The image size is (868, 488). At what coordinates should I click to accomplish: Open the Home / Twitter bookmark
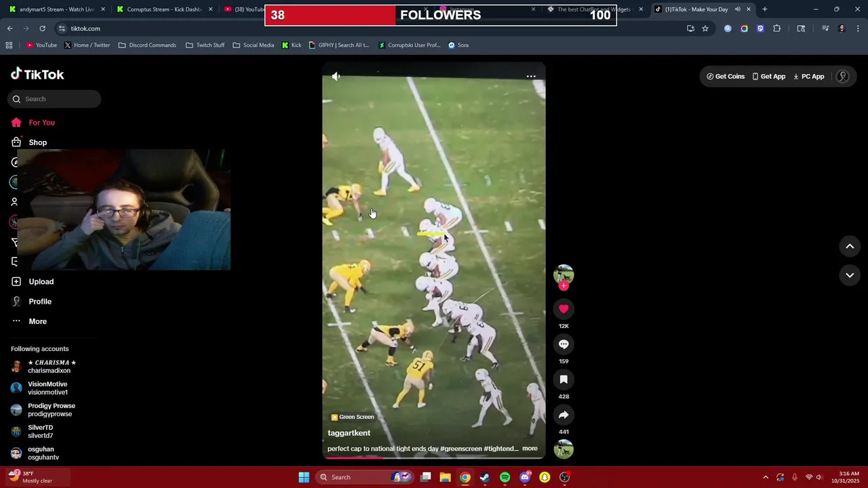87,45
